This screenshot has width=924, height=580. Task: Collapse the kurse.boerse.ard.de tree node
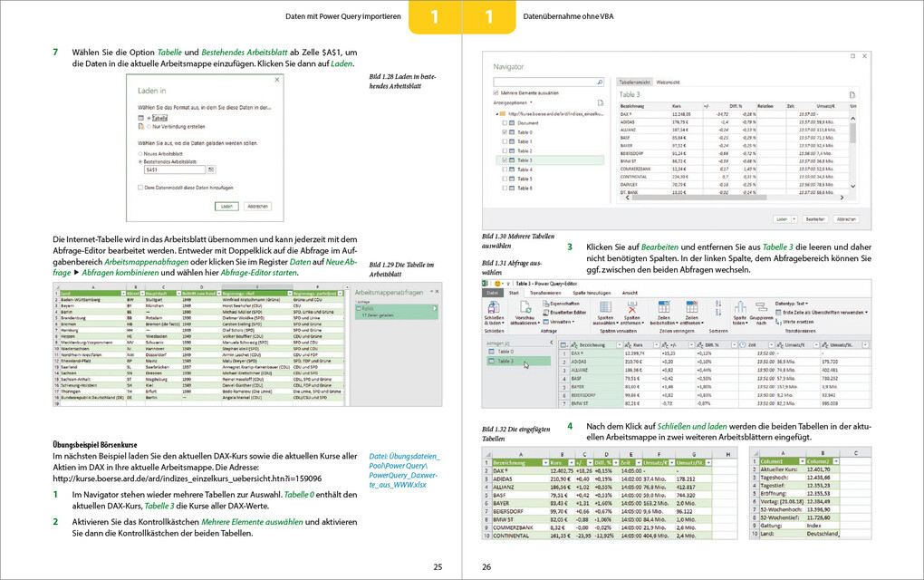(496, 114)
